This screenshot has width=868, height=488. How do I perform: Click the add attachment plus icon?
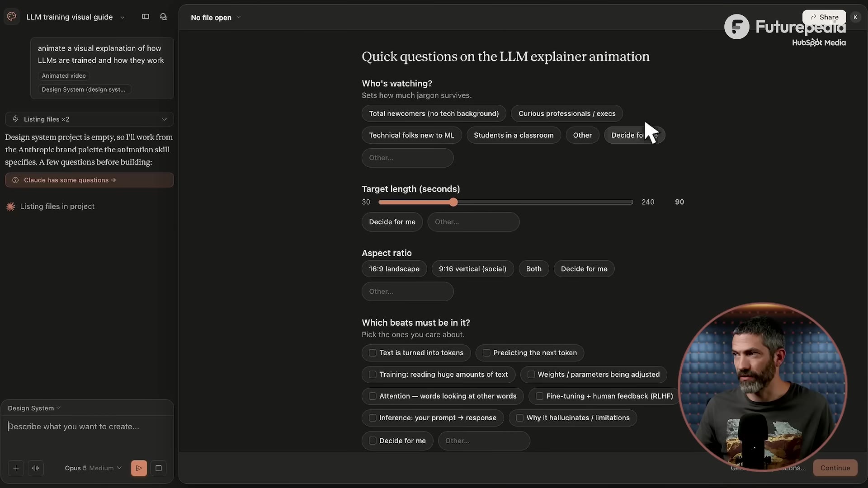[x=16, y=468]
